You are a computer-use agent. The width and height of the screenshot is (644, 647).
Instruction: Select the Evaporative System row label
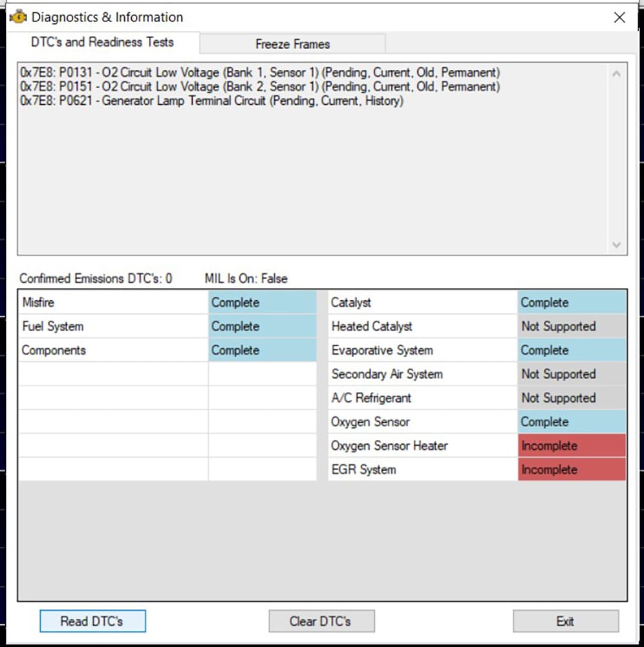381,351
